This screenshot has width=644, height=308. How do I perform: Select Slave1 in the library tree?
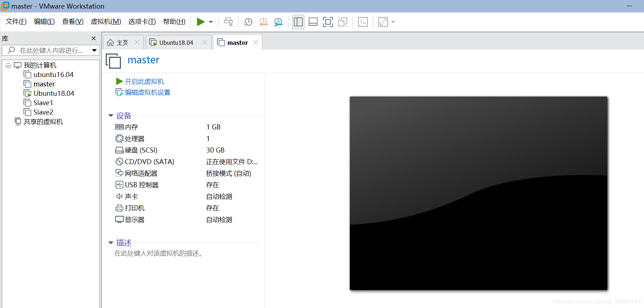pyautogui.click(x=43, y=103)
